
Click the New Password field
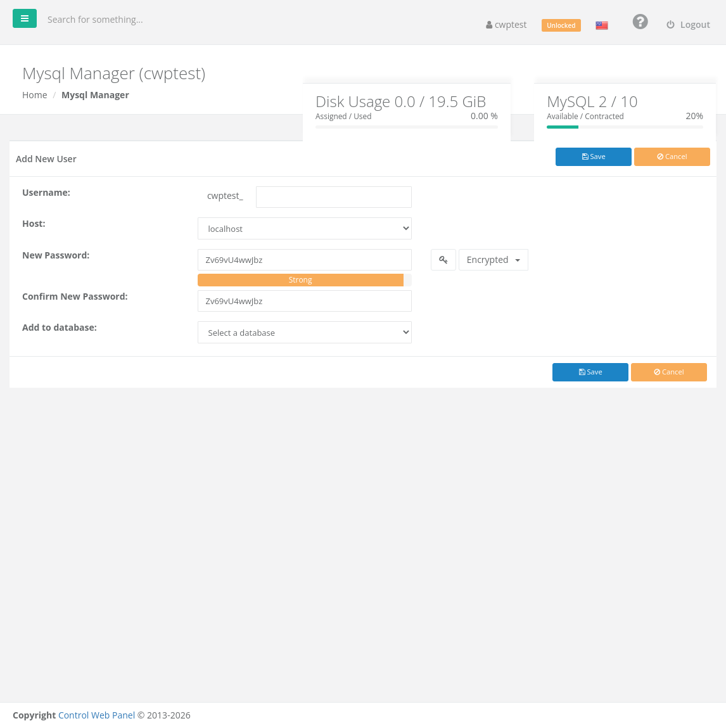point(305,260)
